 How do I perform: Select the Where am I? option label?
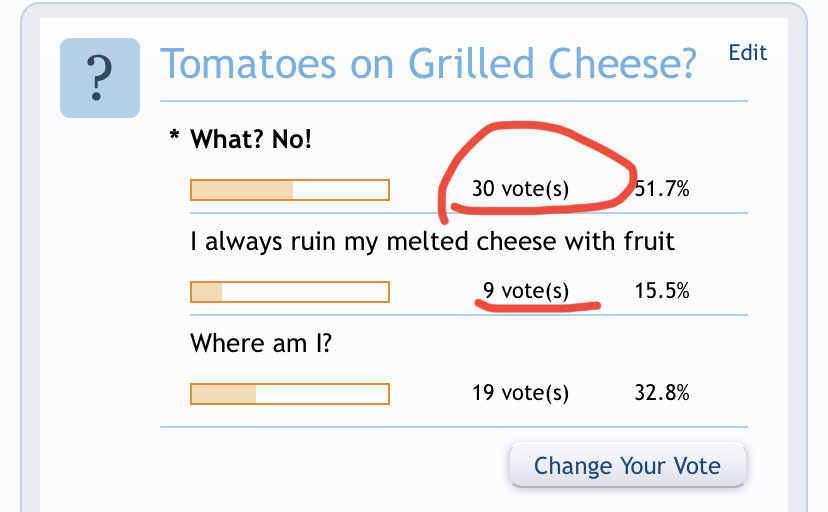pyautogui.click(x=261, y=344)
